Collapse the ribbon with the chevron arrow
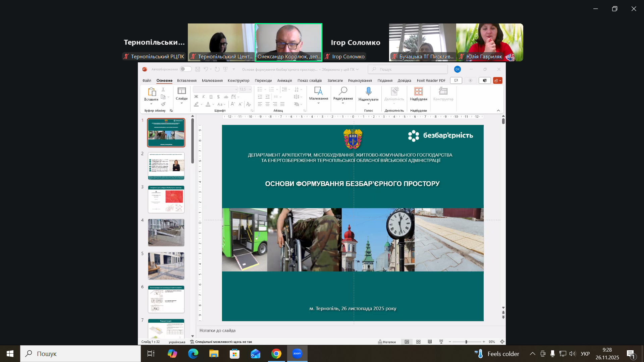This screenshot has width=644, height=362. 498,111
